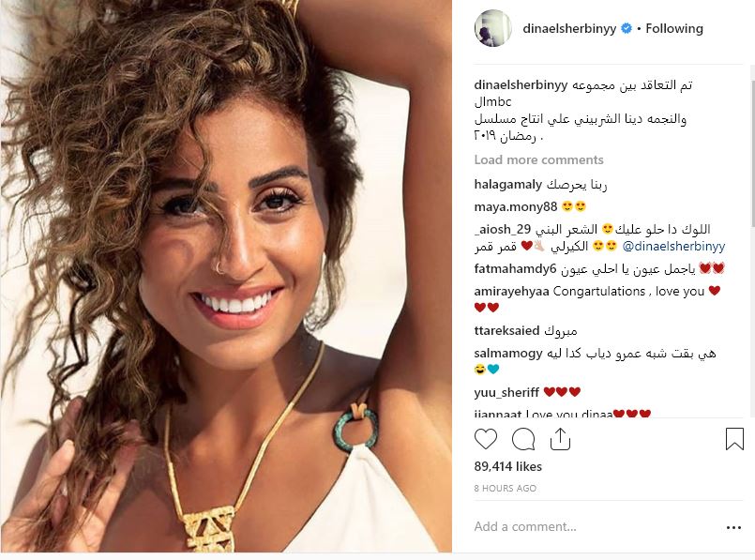
Task: Click the @dinaelsherbinyy mention in comment
Action: click(673, 247)
